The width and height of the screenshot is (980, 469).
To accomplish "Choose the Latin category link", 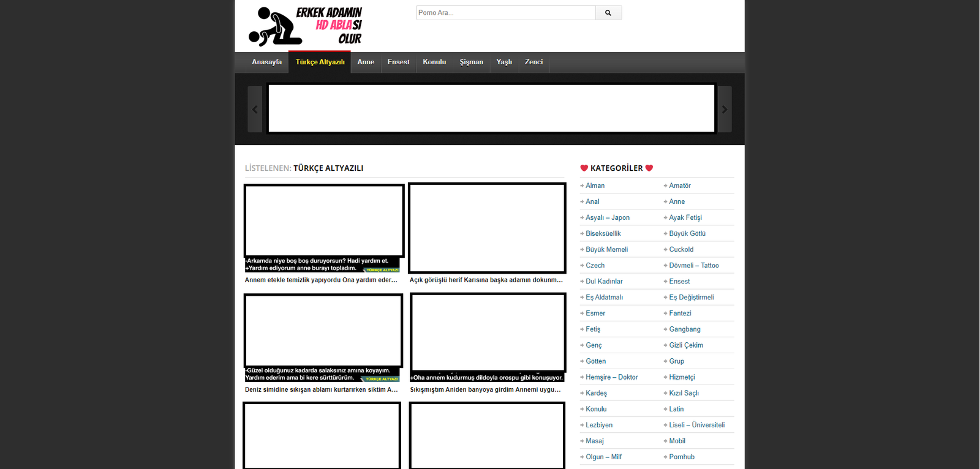I will coord(676,409).
